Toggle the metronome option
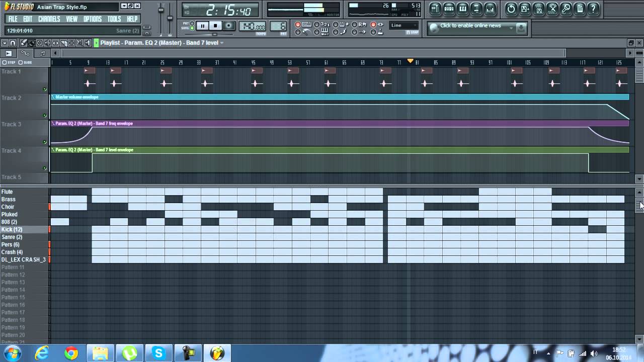The image size is (644, 362). coord(303,32)
